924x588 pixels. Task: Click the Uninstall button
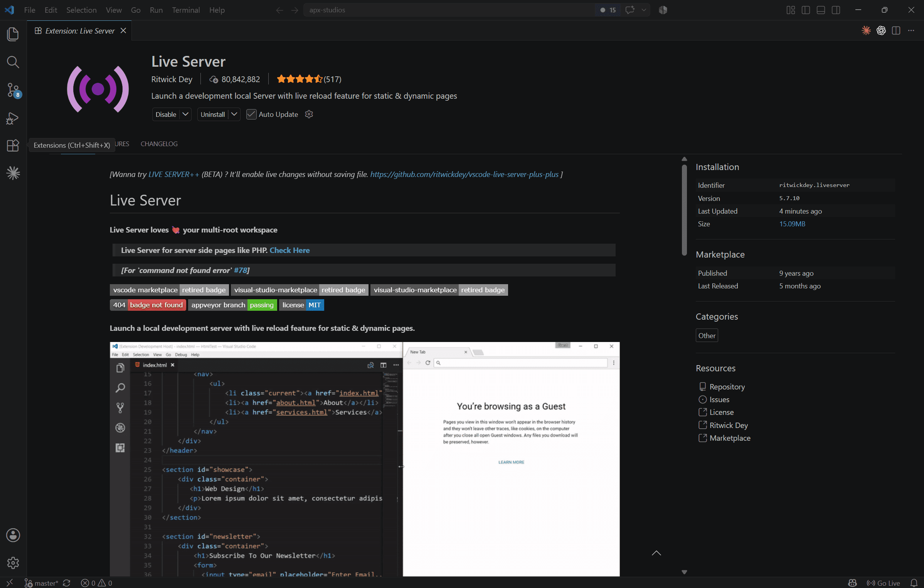pyautogui.click(x=213, y=114)
